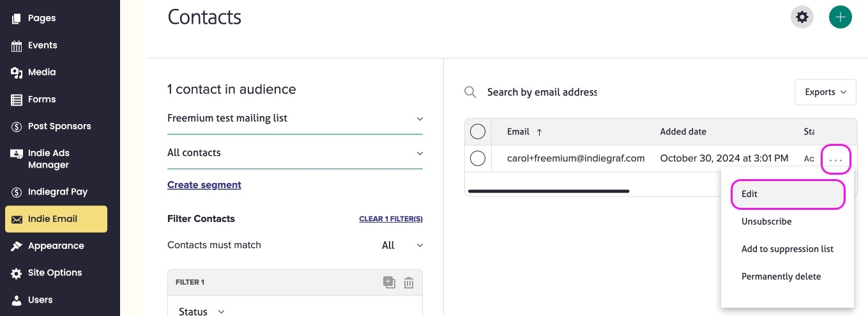Viewport: 868px width, 316px height.
Task: Click the search magnifier icon
Action: [470, 92]
